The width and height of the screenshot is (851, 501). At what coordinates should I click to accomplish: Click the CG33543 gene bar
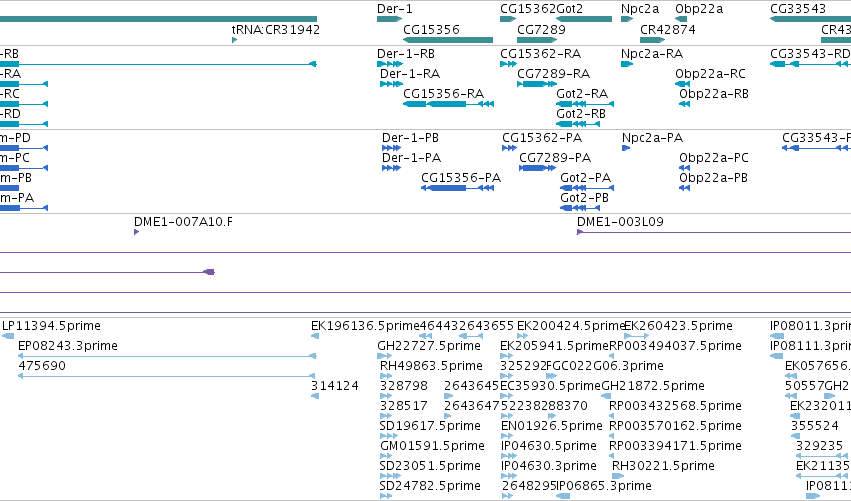pyautogui.click(x=810, y=19)
